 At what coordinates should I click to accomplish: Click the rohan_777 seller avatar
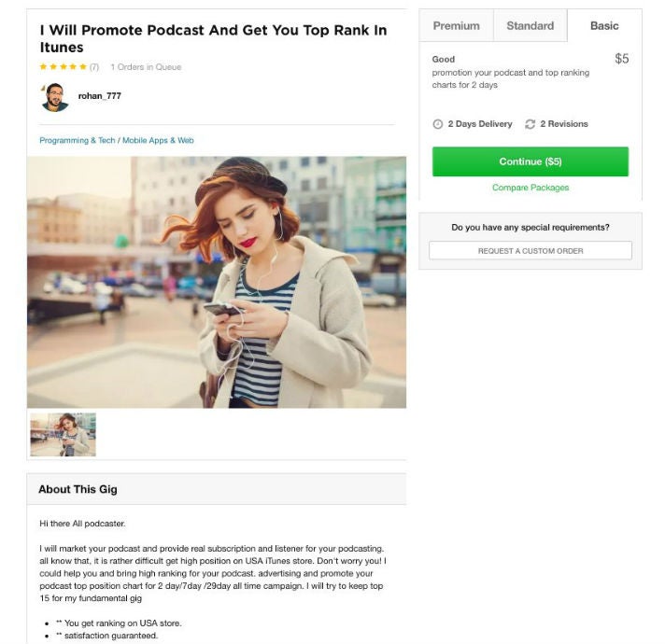tap(55, 97)
